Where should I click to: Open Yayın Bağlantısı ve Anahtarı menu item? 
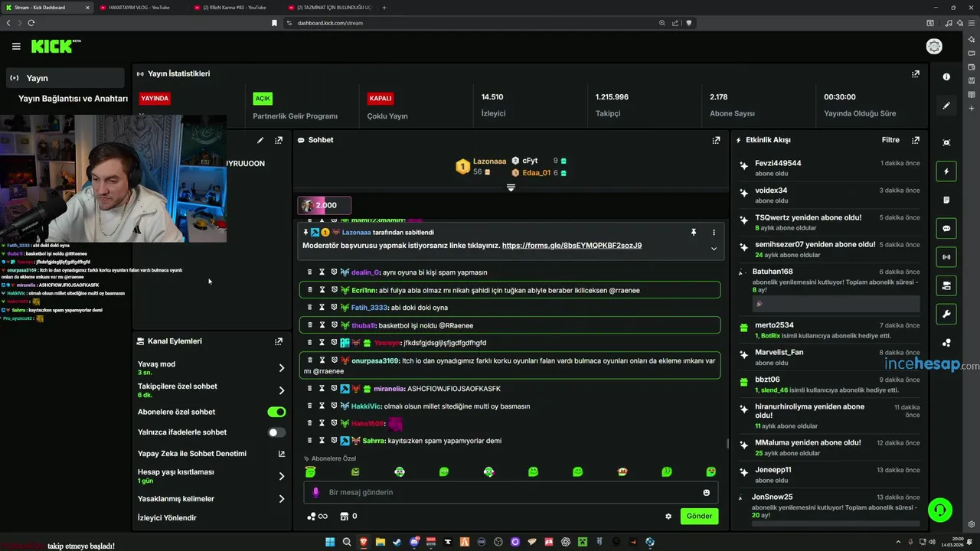pyautogui.click(x=73, y=99)
